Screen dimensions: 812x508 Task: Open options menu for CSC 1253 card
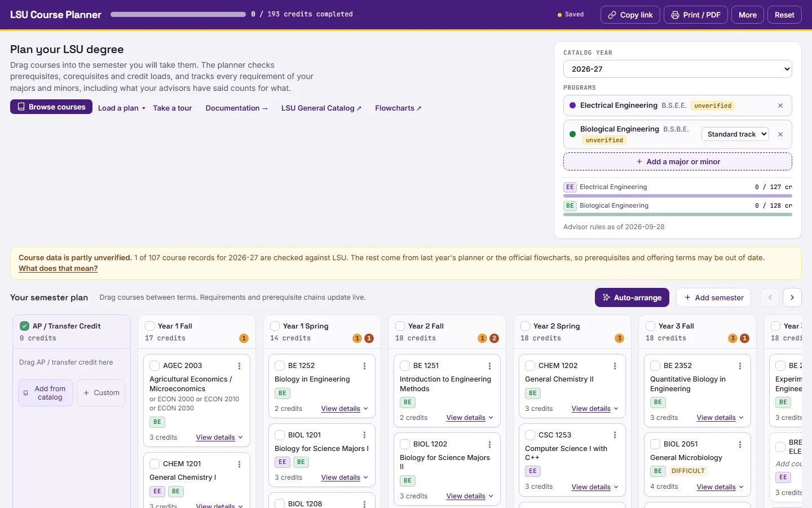pyautogui.click(x=615, y=435)
